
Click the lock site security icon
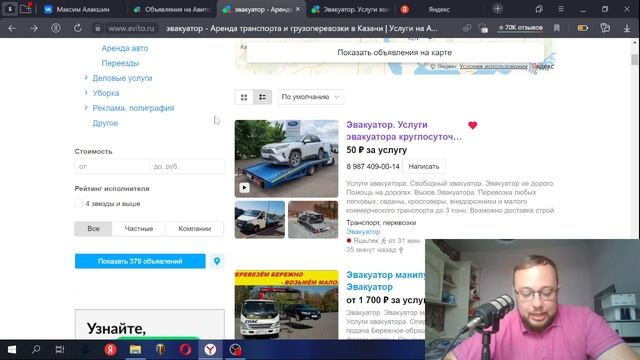(x=98, y=28)
